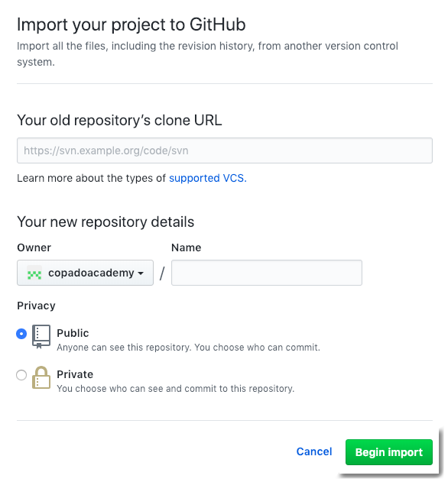This screenshot has height=482, width=448.
Task: Click the caret arrow beside copadoacademy
Action: tap(141, 273)
